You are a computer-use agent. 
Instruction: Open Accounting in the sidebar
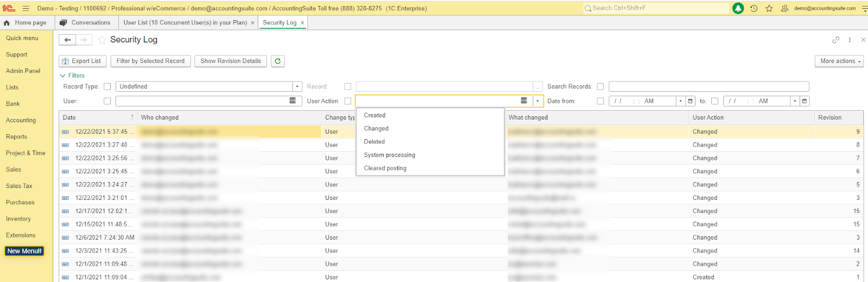click(x=21, y=121)
